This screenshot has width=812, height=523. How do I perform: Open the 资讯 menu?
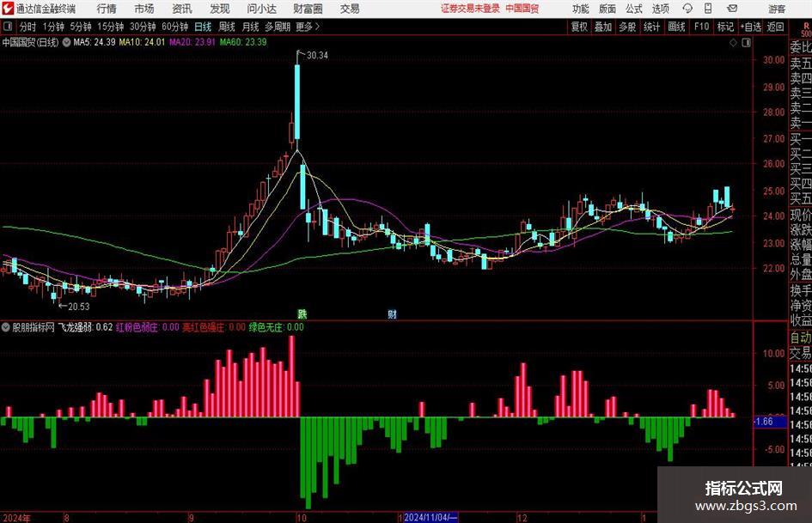(x=182, y=9)
